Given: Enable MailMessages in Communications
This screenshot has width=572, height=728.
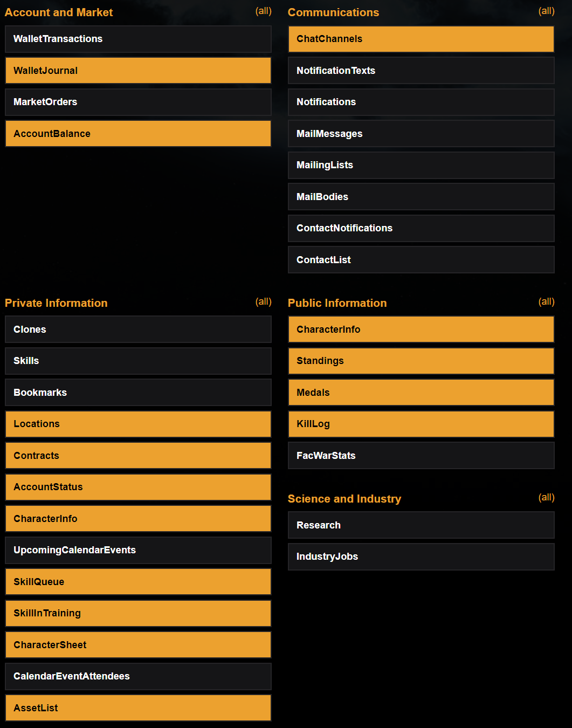Looking at the screenshot, I should coord(421,134).
